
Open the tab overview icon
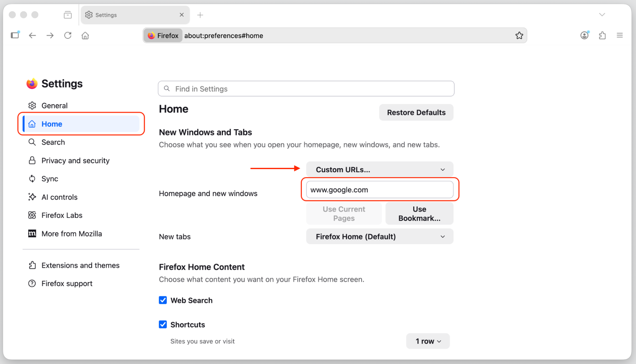(68, 15)
